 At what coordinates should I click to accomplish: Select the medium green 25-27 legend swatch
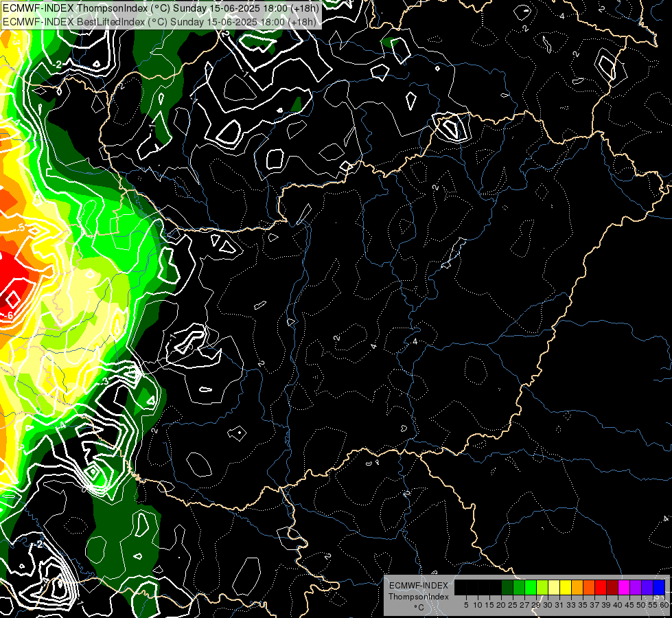(x=519, y=587)
